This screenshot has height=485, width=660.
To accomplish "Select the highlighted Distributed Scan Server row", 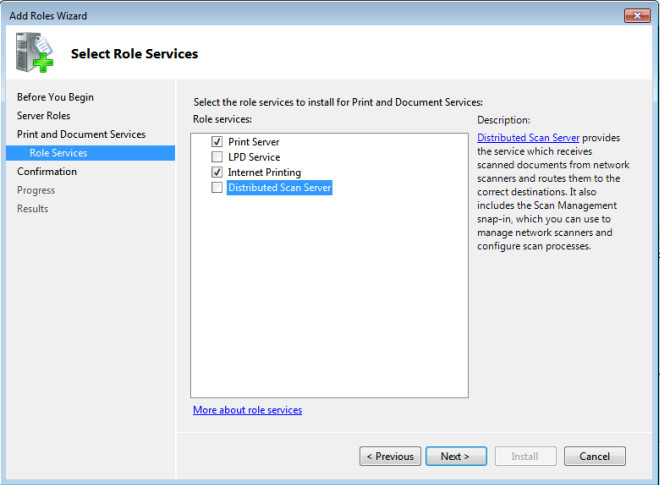I will click(279, 187).
